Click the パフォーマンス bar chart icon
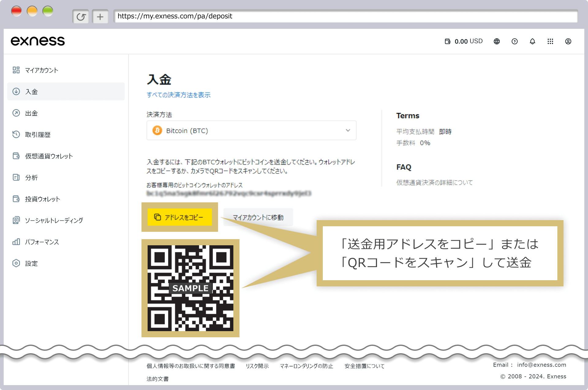Viewport: 588px width, 390px height. (x=16, y=242)
